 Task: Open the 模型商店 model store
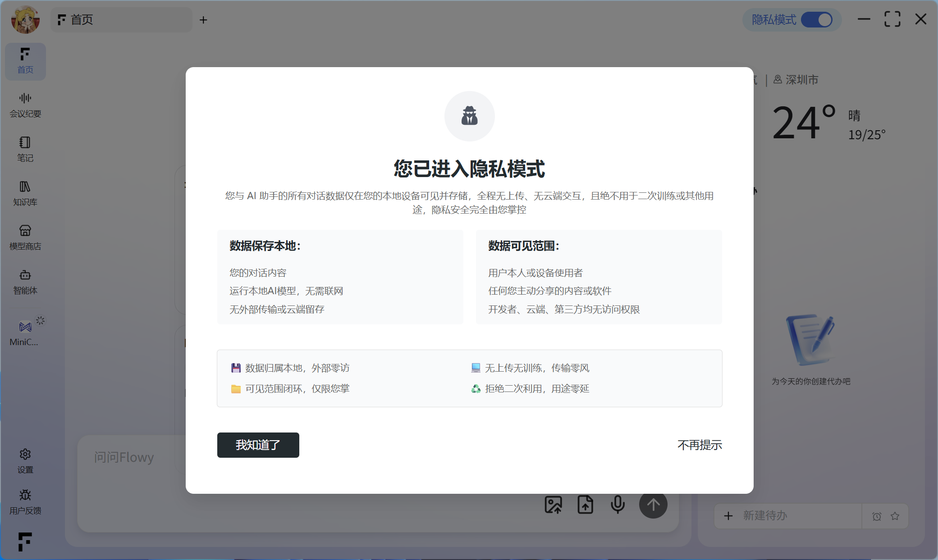tap(25, 237)
